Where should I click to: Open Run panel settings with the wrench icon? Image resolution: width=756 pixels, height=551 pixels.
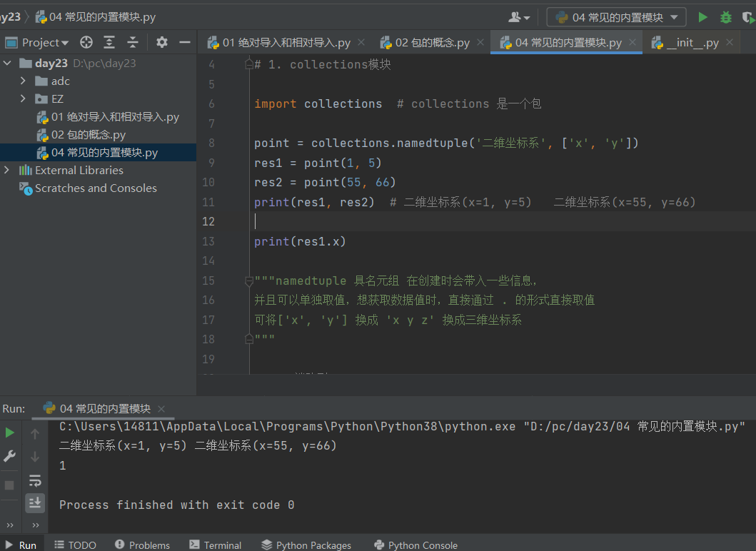click(10, 456)
